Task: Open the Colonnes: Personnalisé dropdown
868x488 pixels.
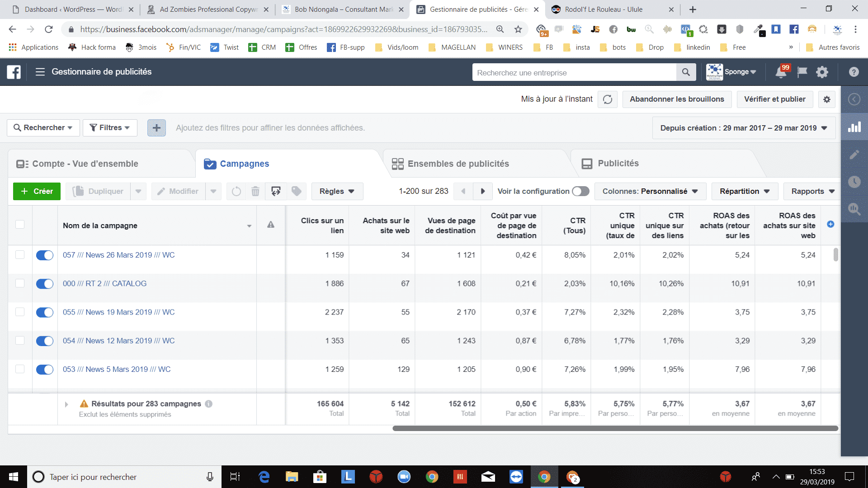Action: 650,192
